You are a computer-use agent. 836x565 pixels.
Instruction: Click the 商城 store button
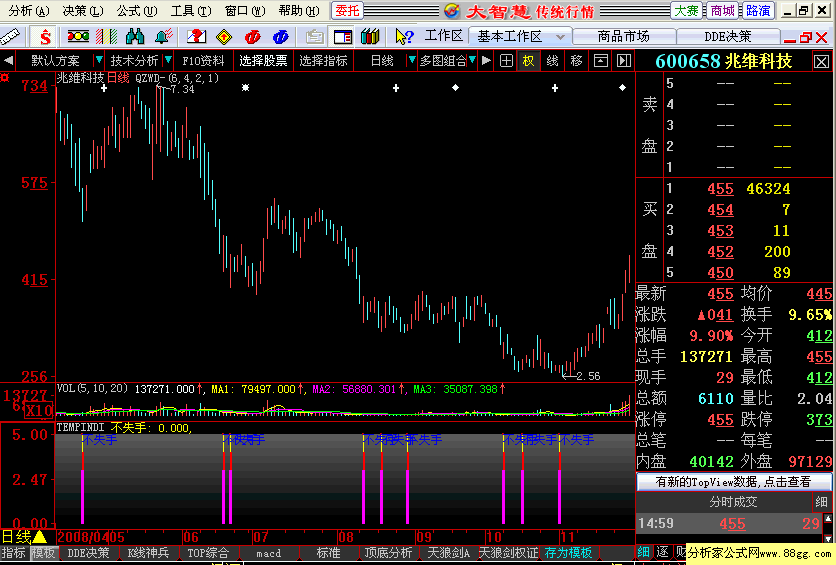(x=722, y=11)
